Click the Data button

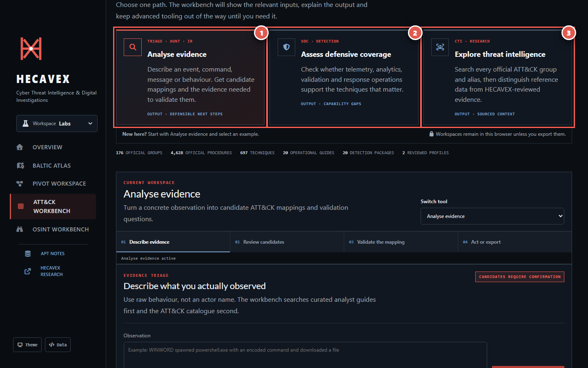click(x=58, y=345)
